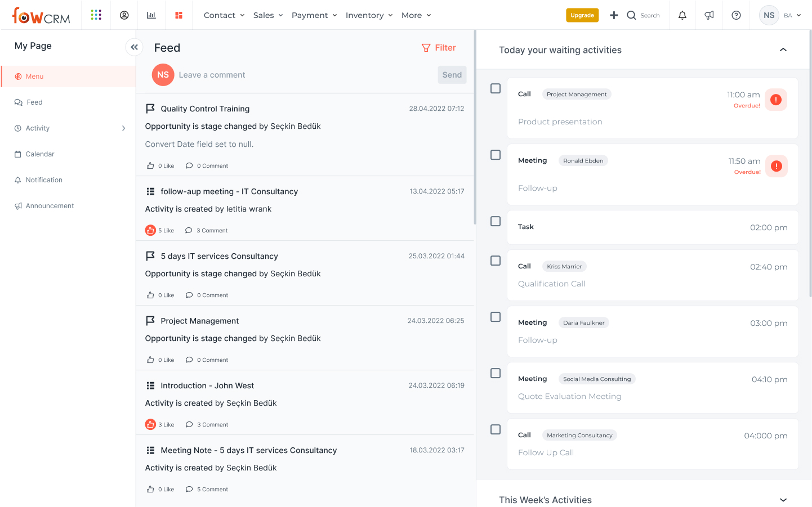Click the Project Management tag on call
This screenshot has width=812, height=507.
[577, 95]
